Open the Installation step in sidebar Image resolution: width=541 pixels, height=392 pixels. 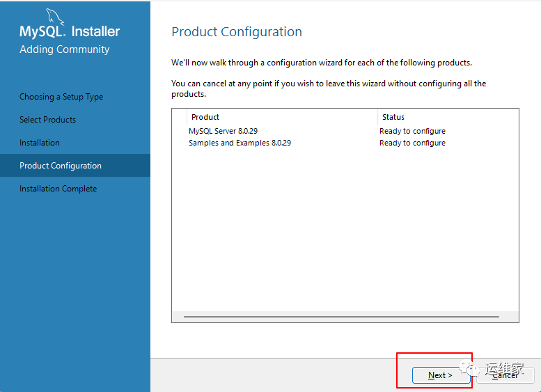[40, 143]
